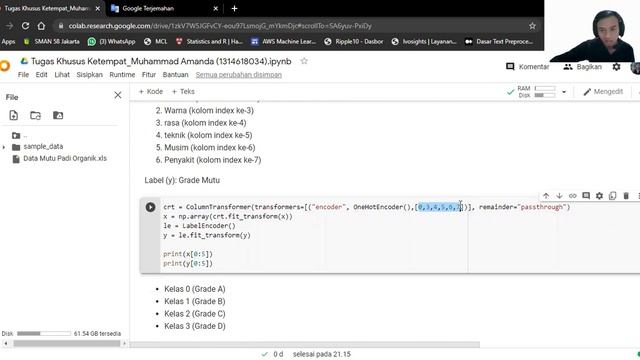640x360 pixels.
Task: Open Ivosights Layanan bookmark
Action: tap(424, 41)
